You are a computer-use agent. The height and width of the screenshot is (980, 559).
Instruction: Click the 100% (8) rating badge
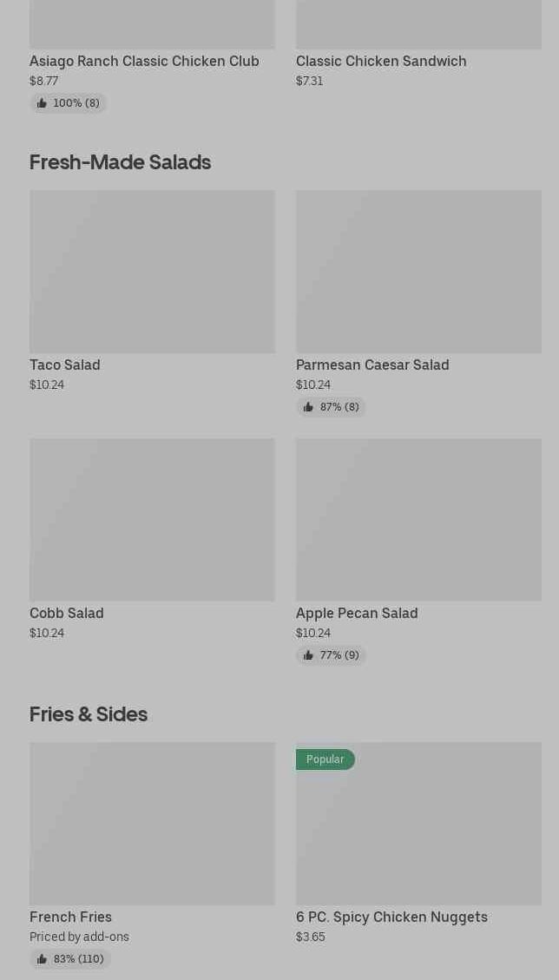coord(69,103)
